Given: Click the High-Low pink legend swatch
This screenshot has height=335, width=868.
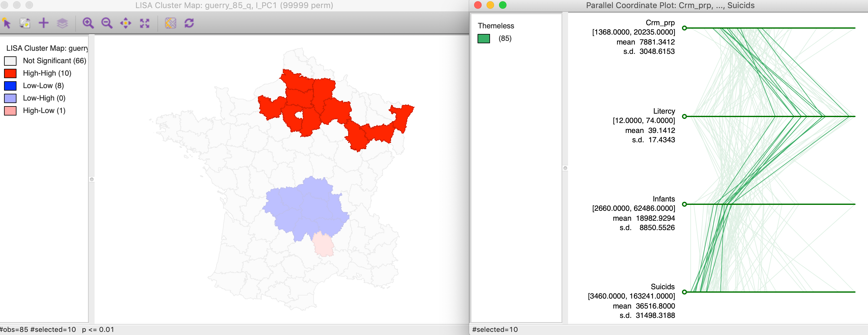Looking at the screenshot, I should click(11, 111).
